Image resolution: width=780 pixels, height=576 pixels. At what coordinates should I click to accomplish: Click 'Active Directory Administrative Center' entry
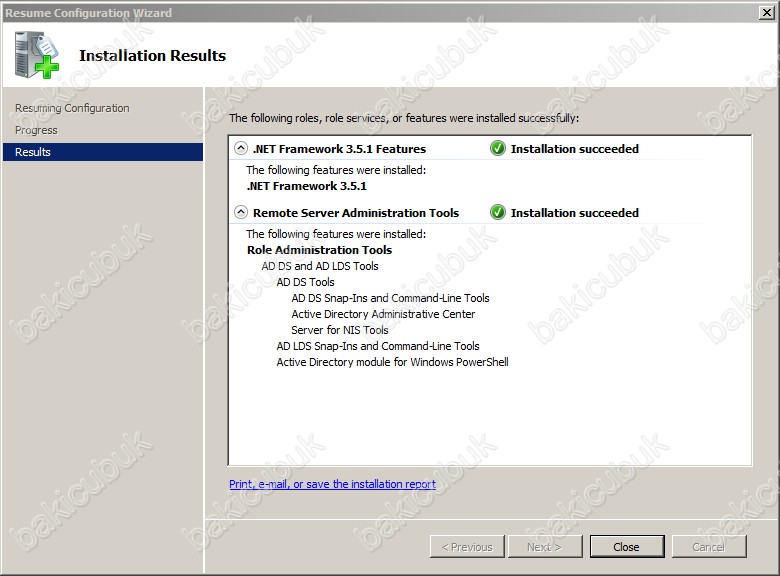pyautogui.click(x=383, y=314)
